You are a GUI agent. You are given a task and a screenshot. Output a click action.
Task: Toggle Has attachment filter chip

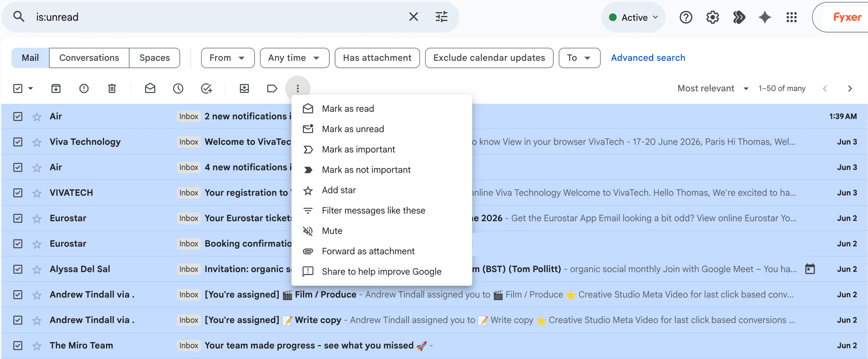click(x=377, y=58)
